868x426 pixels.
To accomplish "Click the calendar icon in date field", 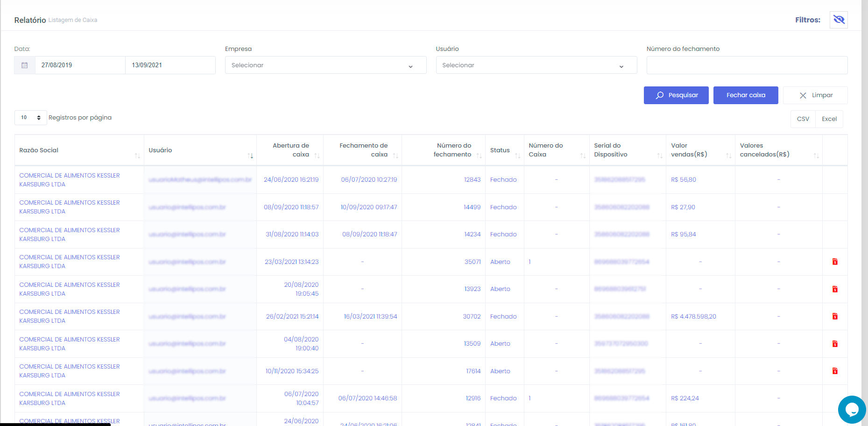I will pyautogui.click(x=25, y=65).
